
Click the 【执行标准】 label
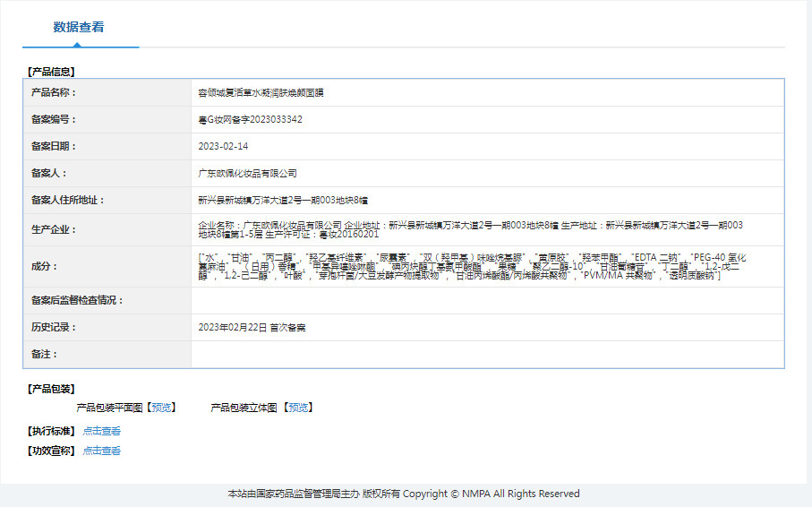coord(51,431)
